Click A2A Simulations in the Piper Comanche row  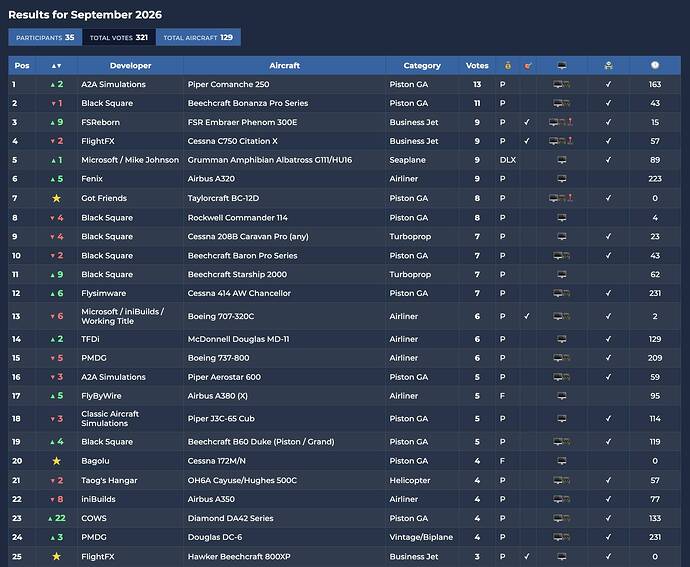pos(113,84)
